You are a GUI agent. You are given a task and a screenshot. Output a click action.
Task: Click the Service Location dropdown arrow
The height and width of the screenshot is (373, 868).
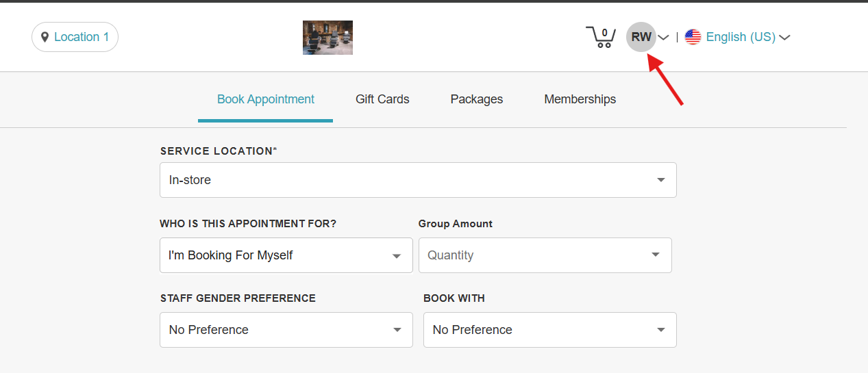pos(661,180)
